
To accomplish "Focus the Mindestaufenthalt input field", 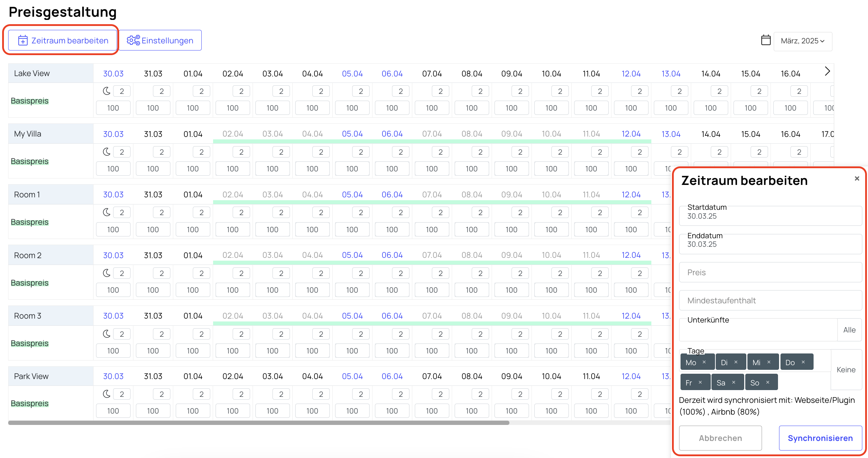I will click(770, 300).
